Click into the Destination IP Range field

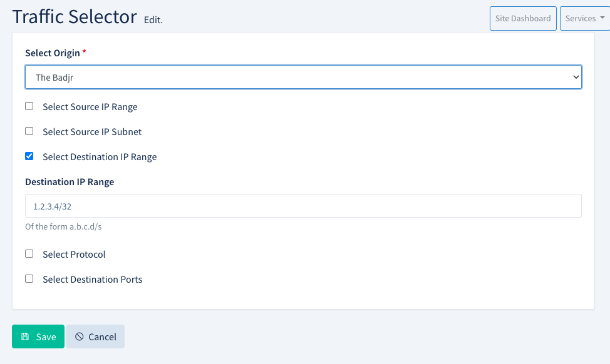pos(303,206)
